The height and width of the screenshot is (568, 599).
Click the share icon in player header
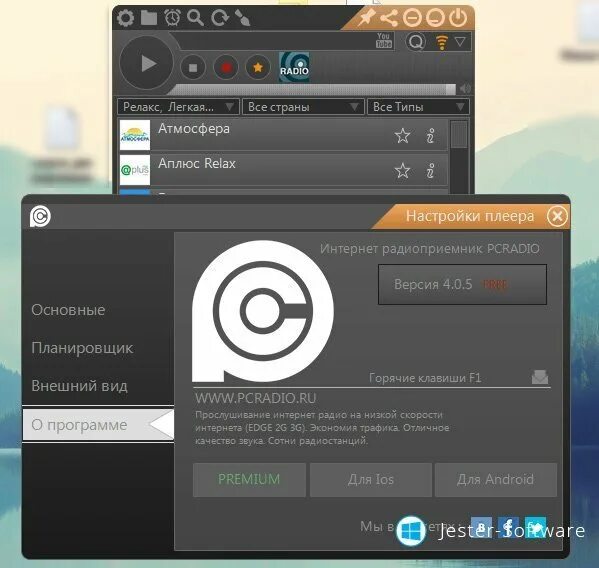389,18
